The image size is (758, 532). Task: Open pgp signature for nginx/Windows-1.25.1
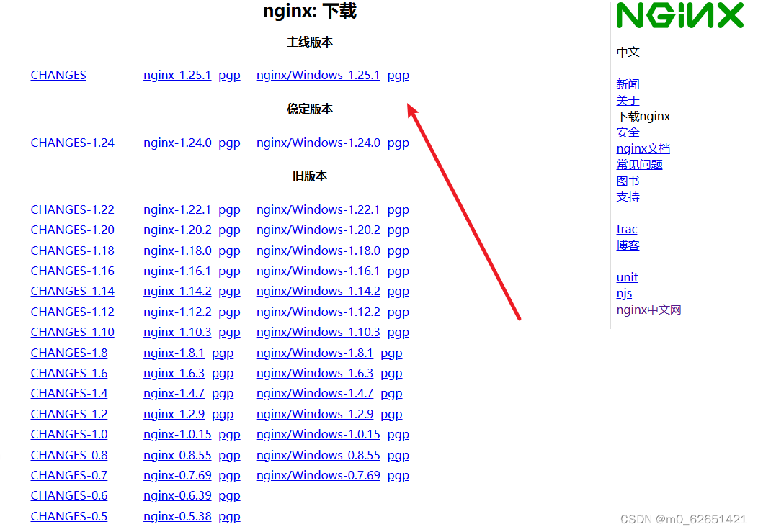398,76
